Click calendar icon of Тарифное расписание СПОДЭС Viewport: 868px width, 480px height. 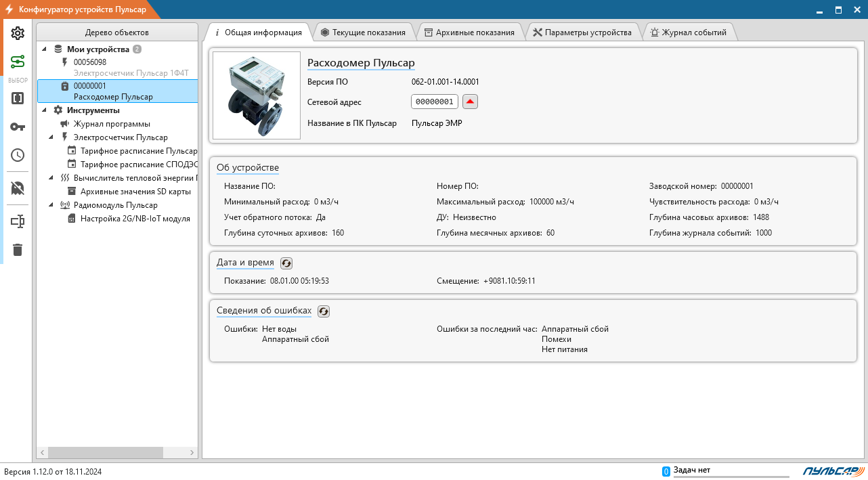click(72, 165)
